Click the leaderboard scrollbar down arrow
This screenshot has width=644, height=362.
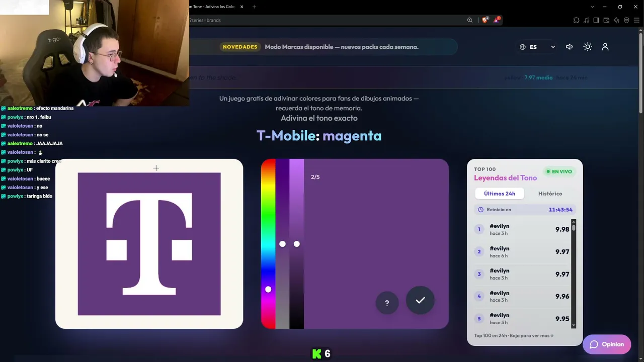(574, 326)
